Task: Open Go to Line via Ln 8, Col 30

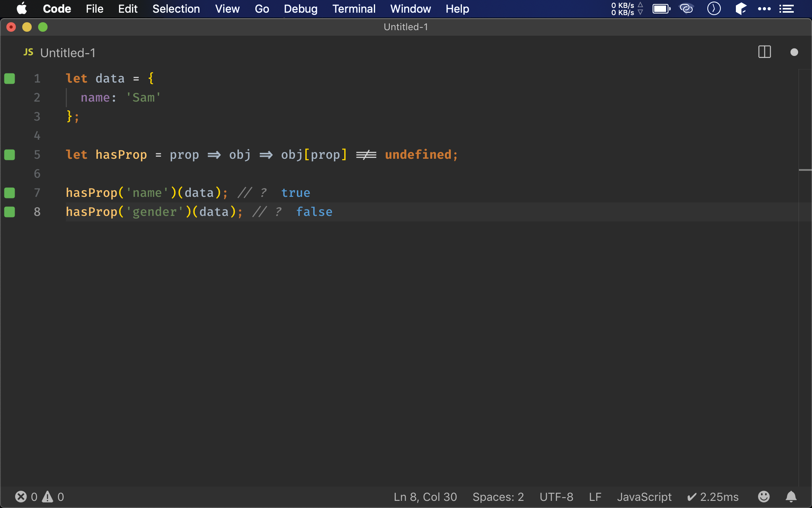Action: 425,497
